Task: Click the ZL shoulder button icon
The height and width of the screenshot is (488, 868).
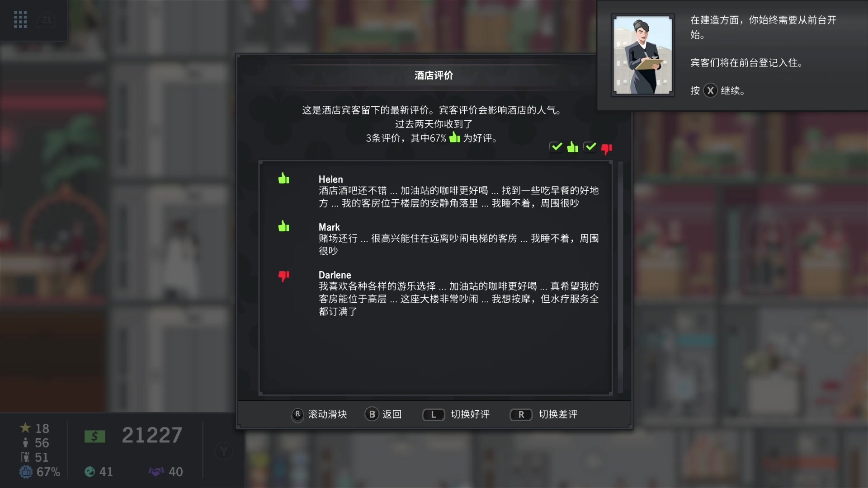Action: [47, 20]
